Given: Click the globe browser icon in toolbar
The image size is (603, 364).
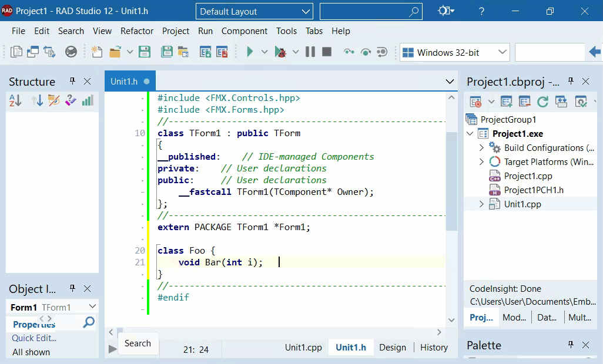Looking at the screenshot, I should [71, 52].
